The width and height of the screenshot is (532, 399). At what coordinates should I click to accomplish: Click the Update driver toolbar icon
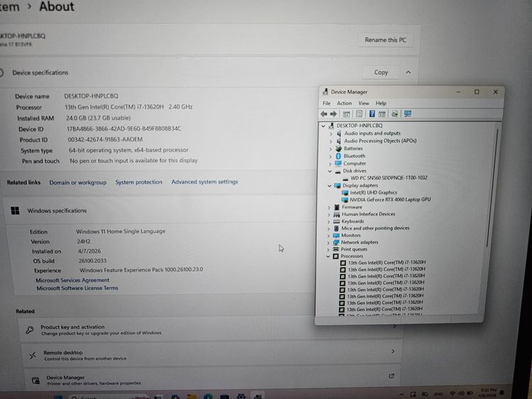pyautogui.click(x=395, y=114)
